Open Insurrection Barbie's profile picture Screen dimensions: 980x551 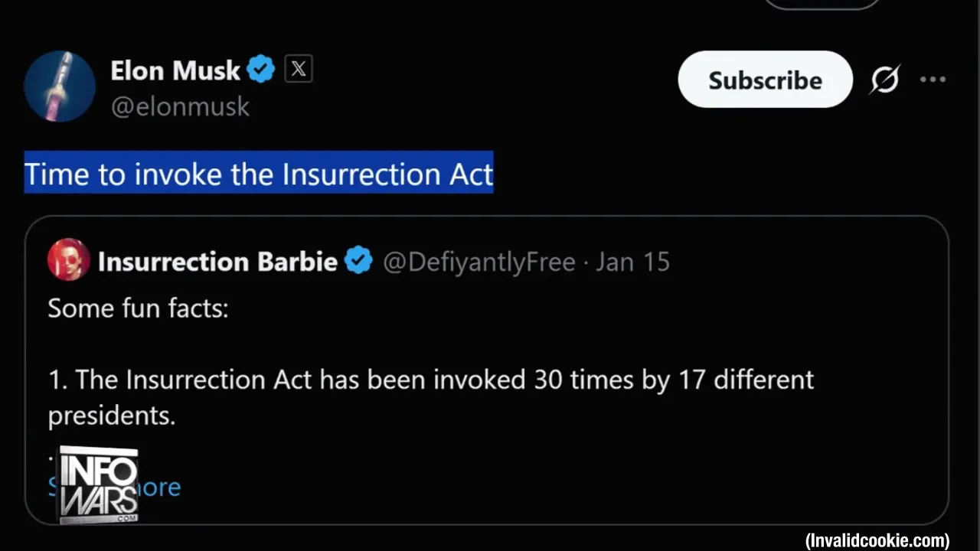point(68,260)
